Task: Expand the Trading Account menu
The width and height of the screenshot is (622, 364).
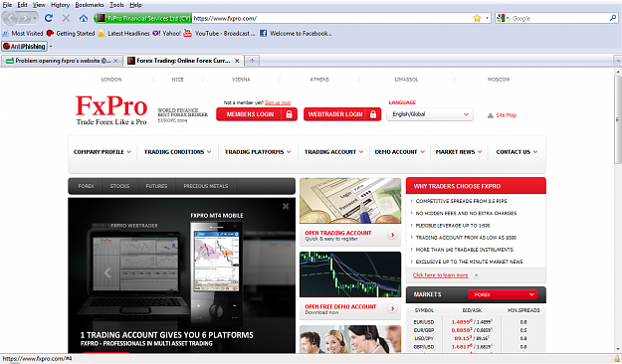Action: click(334, 152)
